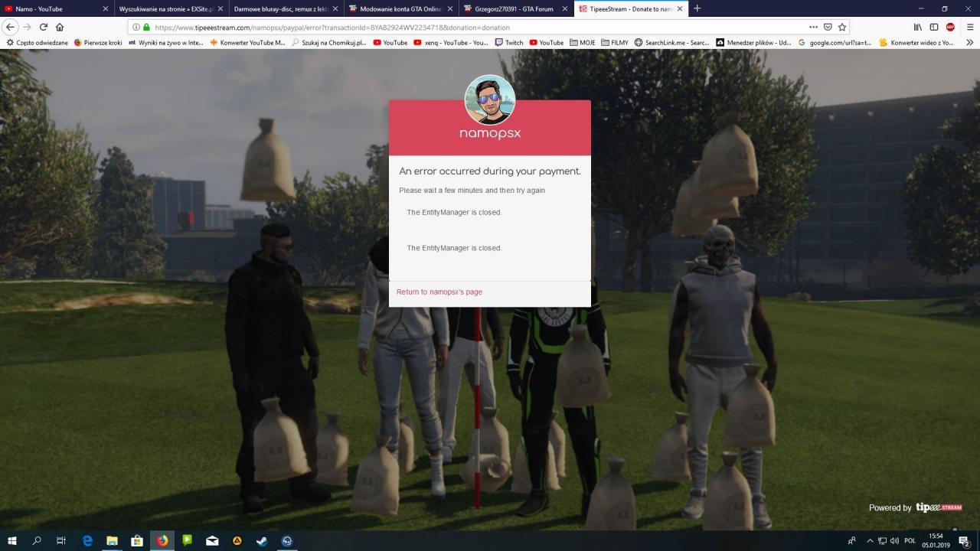Open xenq - YouTube bookmark
This screenshot has height=551, width=980.
(450, 43)
